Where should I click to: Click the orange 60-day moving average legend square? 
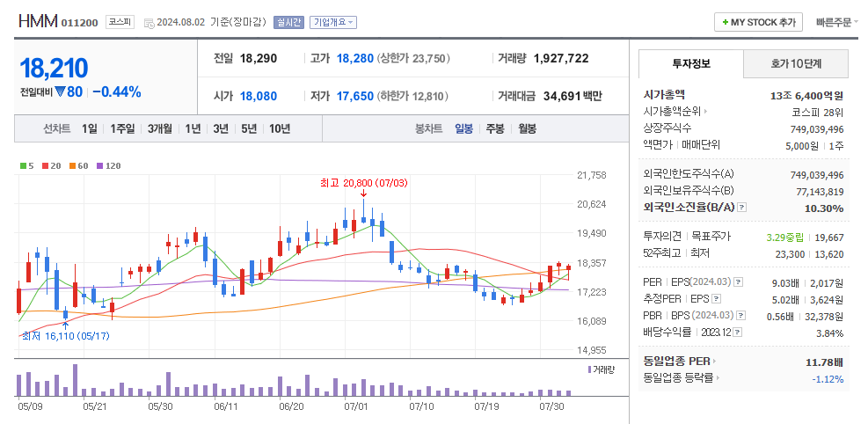click(72, 165)
